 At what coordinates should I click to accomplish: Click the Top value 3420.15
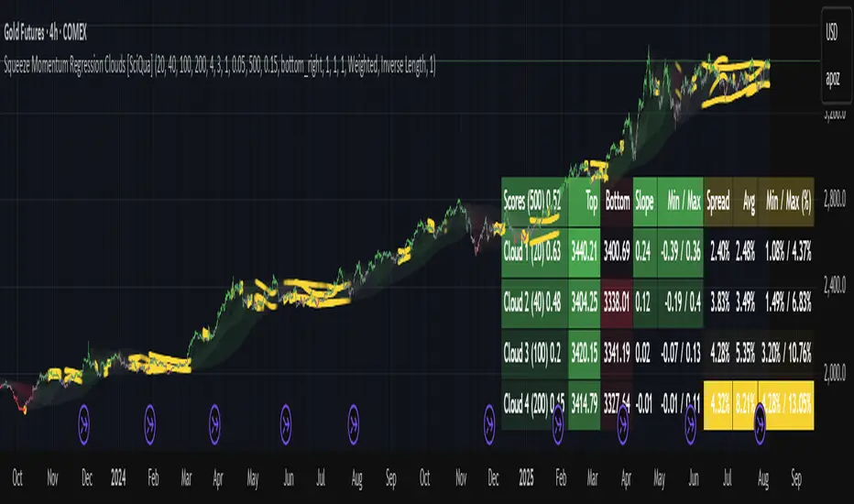[585, 354]
